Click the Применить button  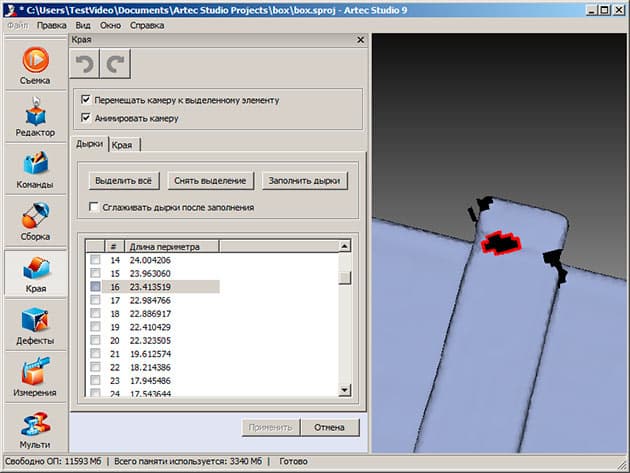(x=270, y=427)
